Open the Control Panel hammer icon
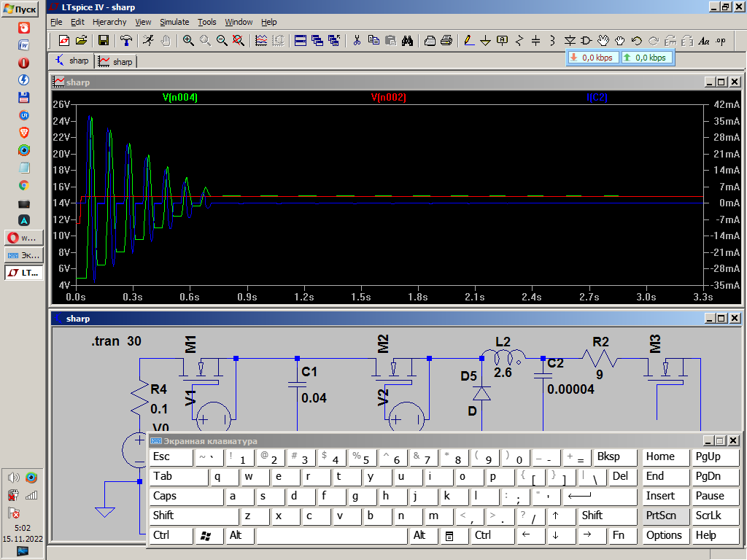Screen dimensions: 747x560 [x=127, y=41]
